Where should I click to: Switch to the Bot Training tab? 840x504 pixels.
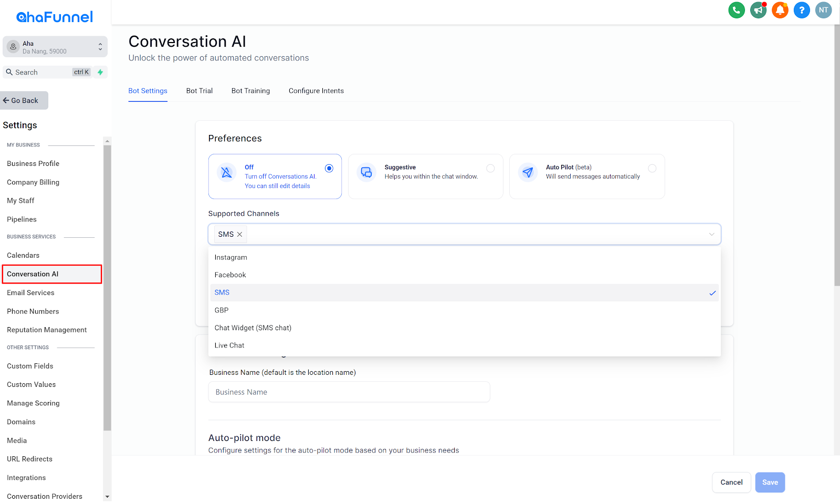250,91
